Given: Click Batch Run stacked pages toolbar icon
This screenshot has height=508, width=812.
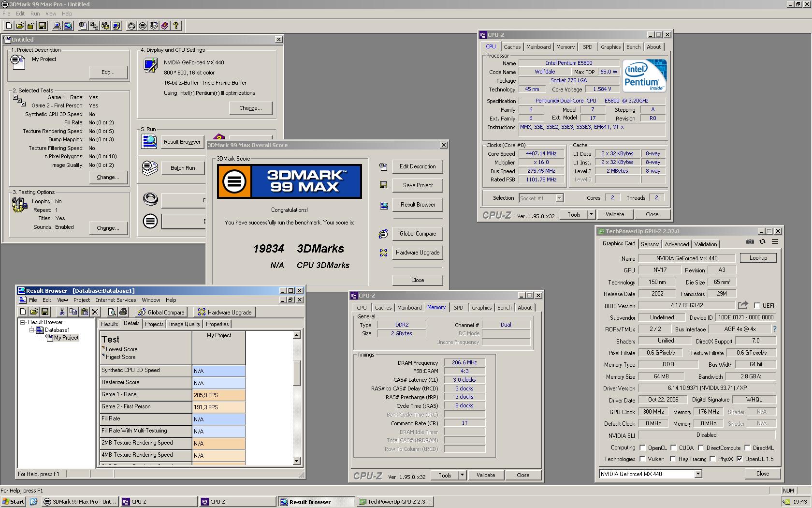Looking at the screenshot, I should point(154,26).
